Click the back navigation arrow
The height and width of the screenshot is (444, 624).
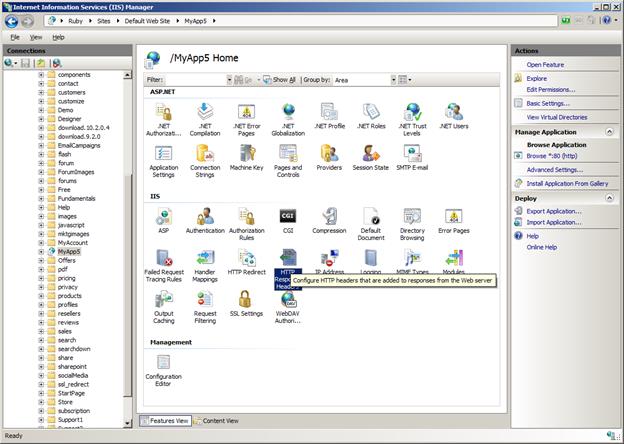[x=12, y=21]
